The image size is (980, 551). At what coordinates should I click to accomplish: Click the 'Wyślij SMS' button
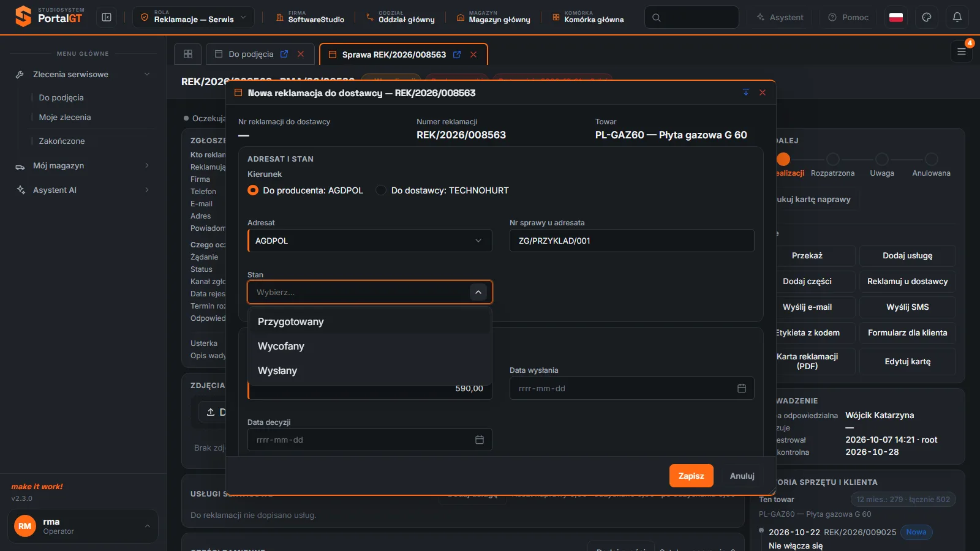click(x=907, y=307)
